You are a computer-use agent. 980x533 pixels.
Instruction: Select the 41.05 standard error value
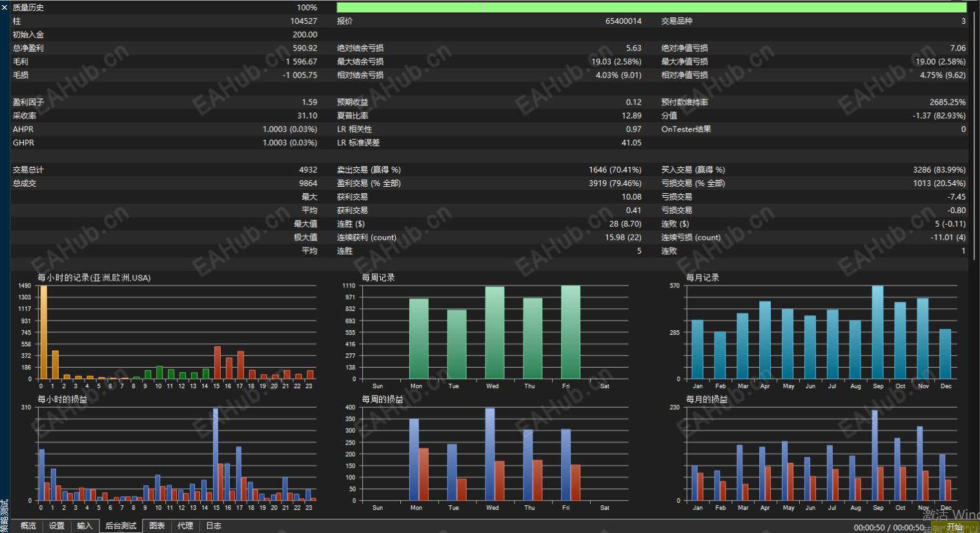pyautogui.click(x=631, y=143)
